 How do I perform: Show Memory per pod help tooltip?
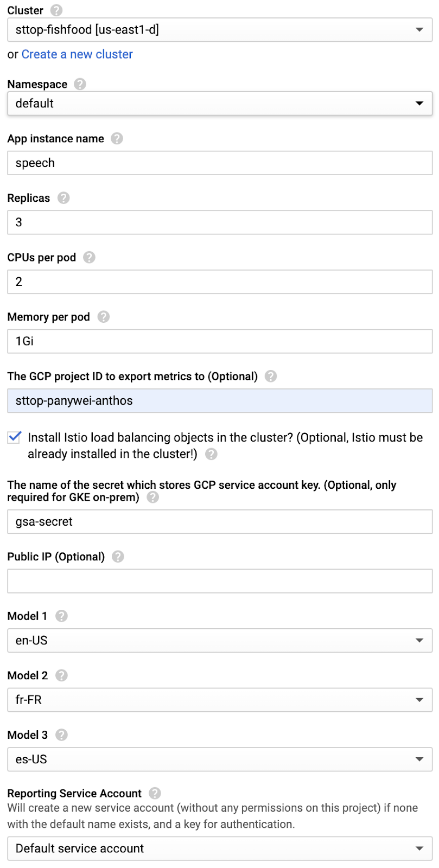(x=103, y=317)
